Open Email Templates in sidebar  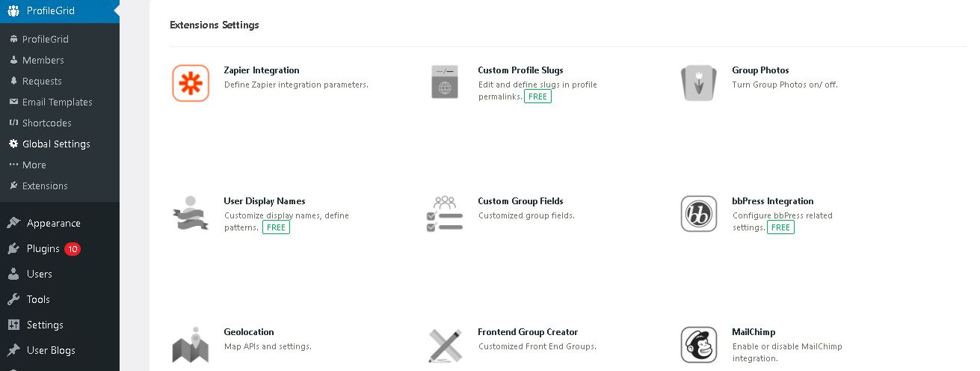click(58, 102)
